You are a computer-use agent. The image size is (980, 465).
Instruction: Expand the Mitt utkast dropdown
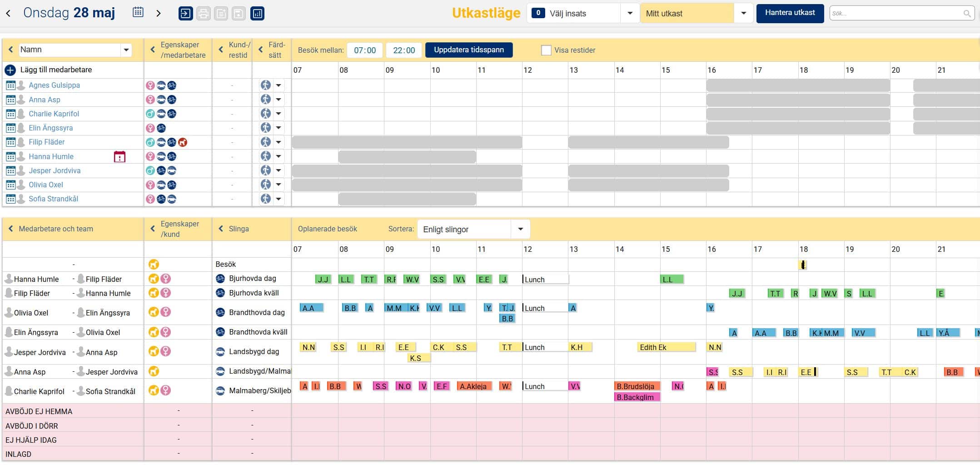[x=743, y=13]
